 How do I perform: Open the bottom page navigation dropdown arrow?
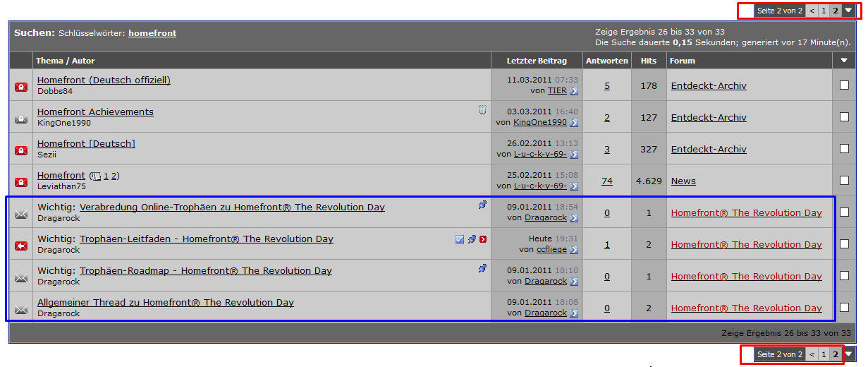pos(848,354)
